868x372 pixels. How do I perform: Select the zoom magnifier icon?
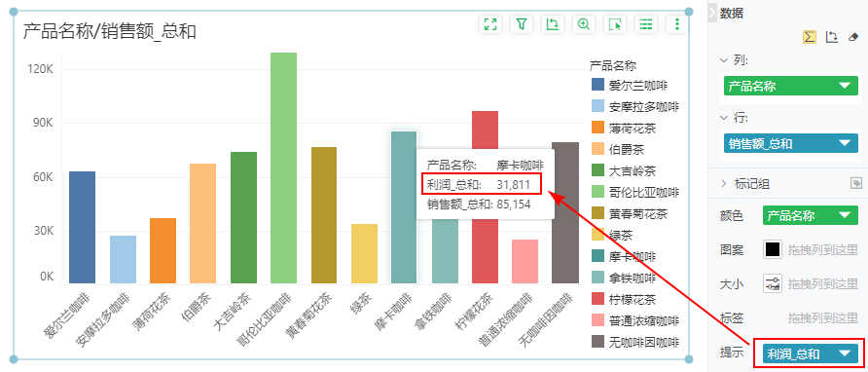click(583, 23)
